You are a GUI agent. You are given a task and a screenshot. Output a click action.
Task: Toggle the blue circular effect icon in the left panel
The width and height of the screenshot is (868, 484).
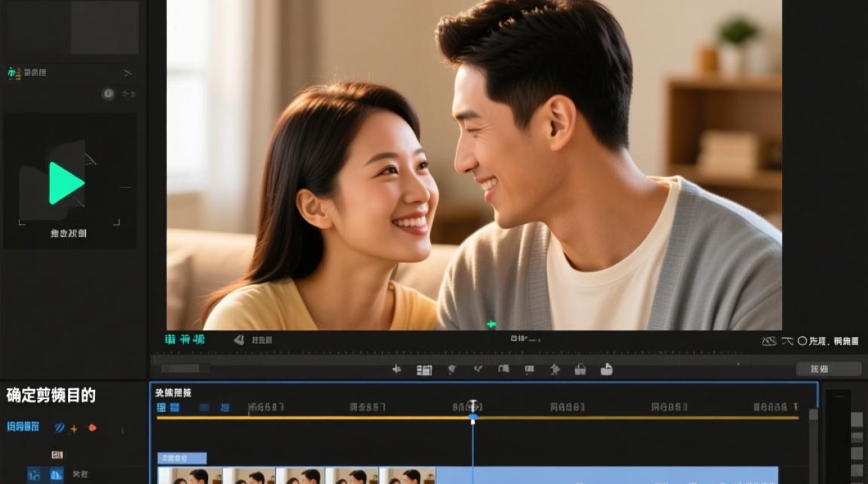(59, 427)
